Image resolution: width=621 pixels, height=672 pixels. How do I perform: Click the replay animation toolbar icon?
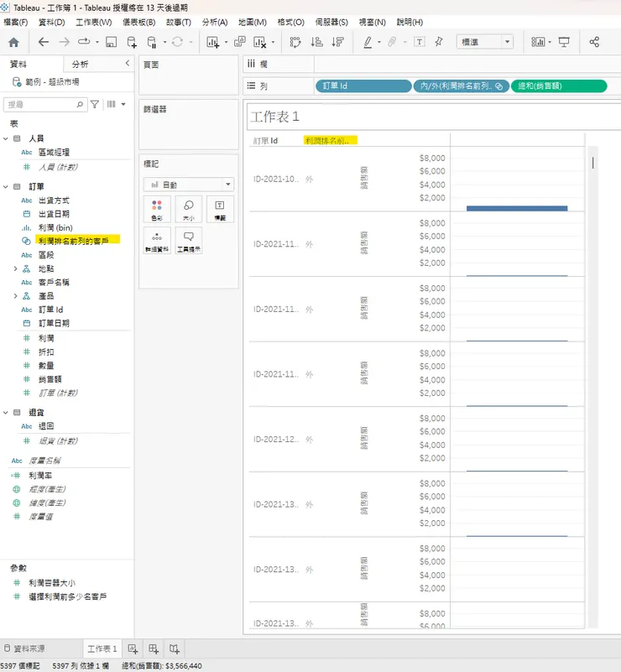pos(84,42)
